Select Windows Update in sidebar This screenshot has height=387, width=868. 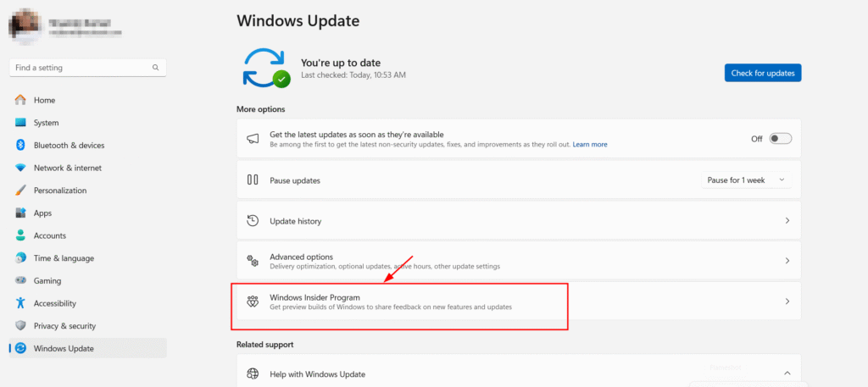87,348
